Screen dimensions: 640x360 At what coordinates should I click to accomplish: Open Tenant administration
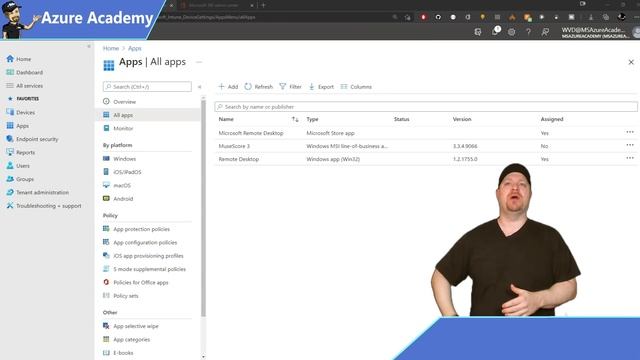(x=38, y=192)
